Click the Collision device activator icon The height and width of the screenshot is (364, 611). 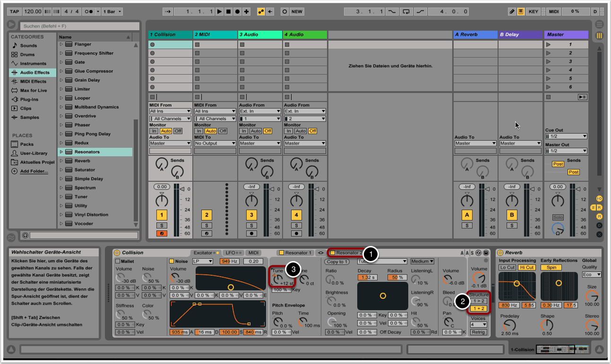click(x=117, y=253)
